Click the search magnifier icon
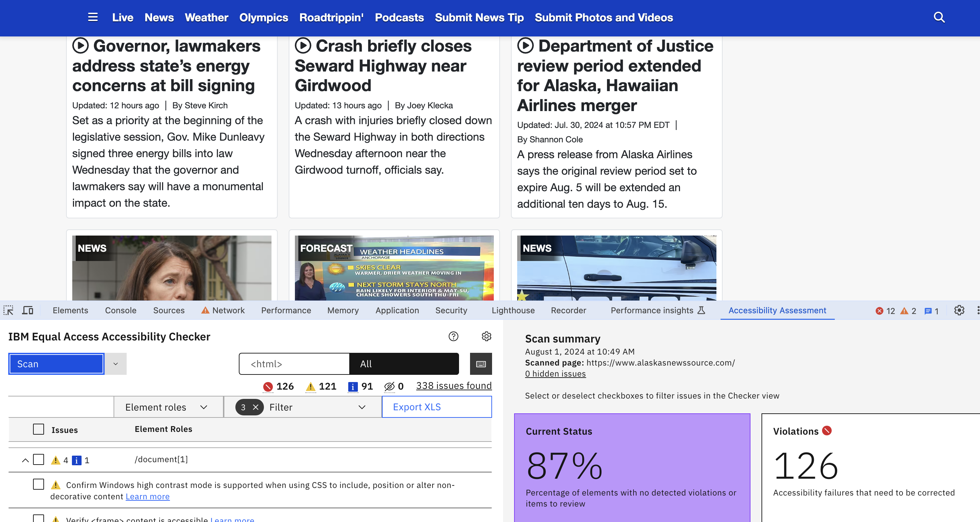This screenshot has height=522, width=980. point(939,17)
